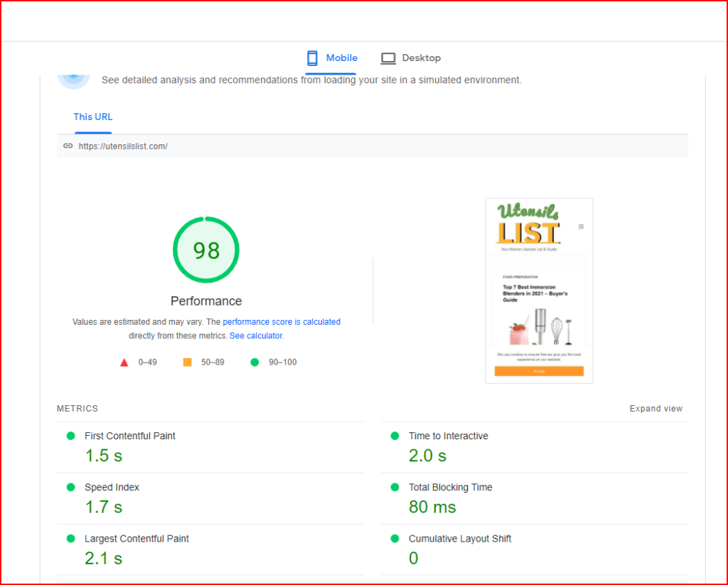Click the hamburger menu in site preview
Viewport: 728px width, 585px height.
click(x=581, y=227)
